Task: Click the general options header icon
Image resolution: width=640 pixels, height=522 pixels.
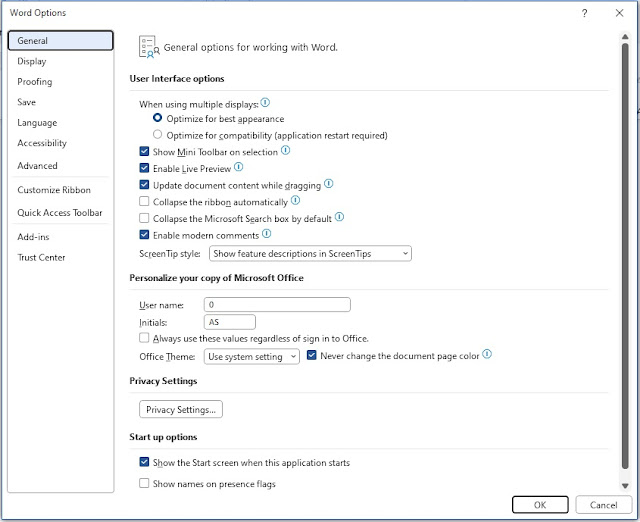Action: pos(149,47)
